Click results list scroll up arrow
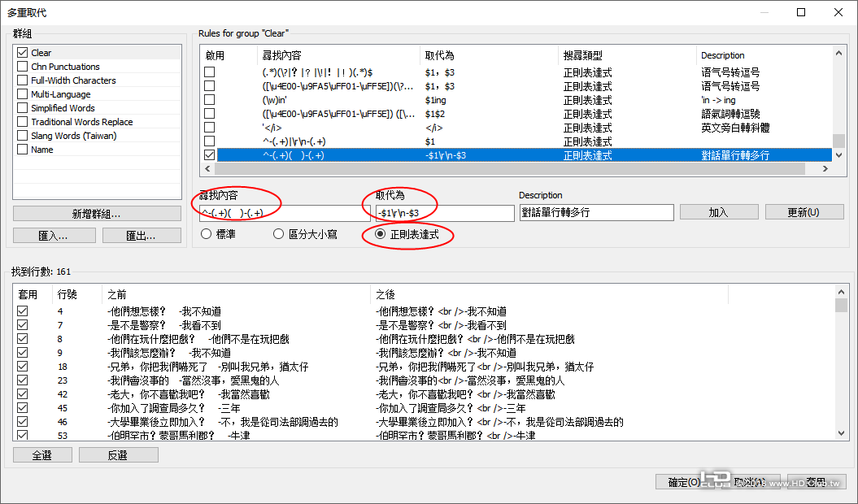 coord(841,292)
